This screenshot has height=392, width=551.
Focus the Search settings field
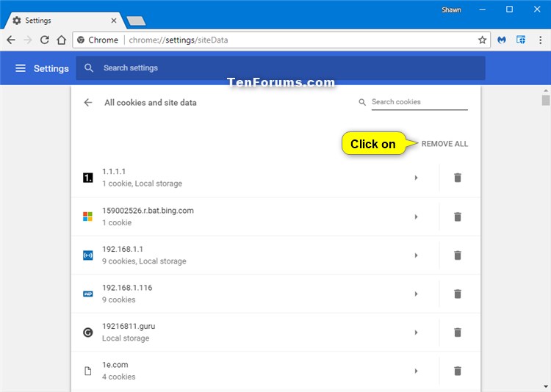pos(281,68)
